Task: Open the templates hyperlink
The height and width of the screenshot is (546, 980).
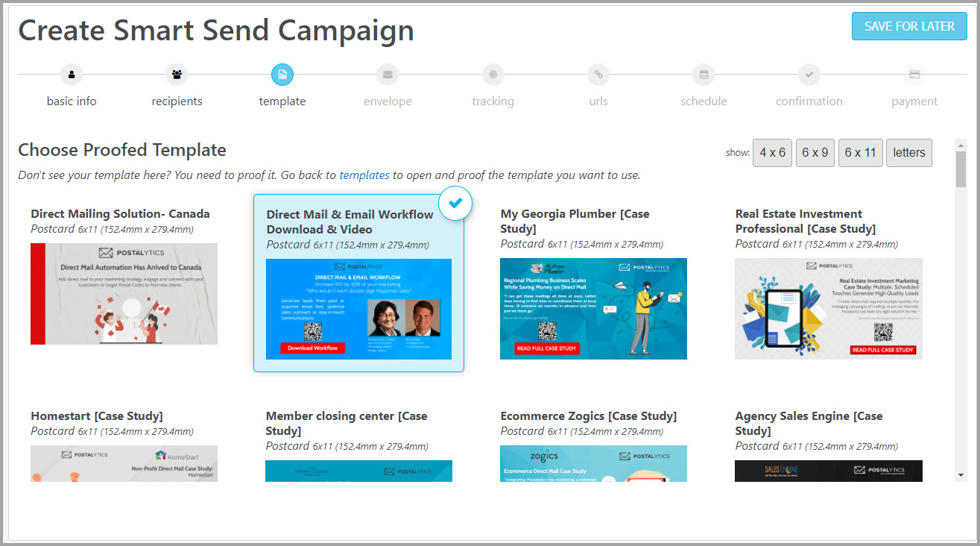Action: pyautogui.click(x=364, y=175)
